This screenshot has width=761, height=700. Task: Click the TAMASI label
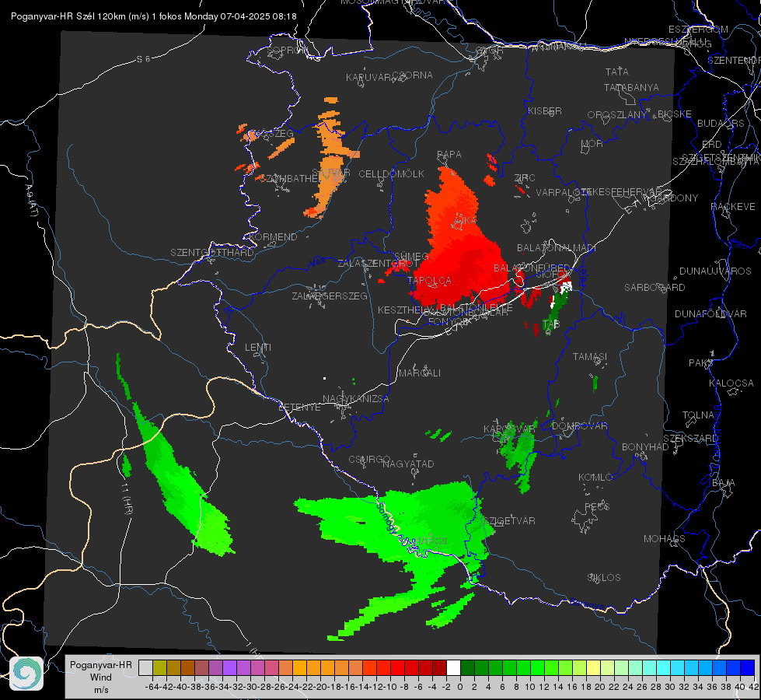(x=590, y=357)
